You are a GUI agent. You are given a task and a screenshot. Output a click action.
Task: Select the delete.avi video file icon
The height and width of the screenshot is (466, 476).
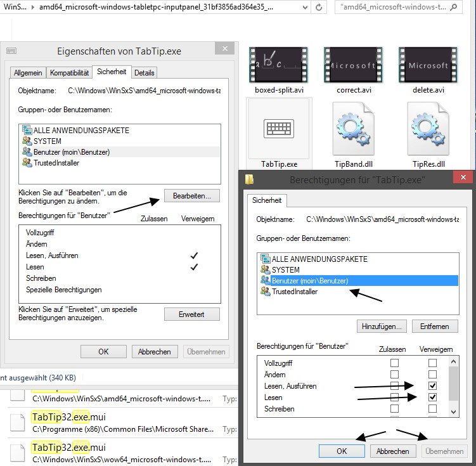428,65
